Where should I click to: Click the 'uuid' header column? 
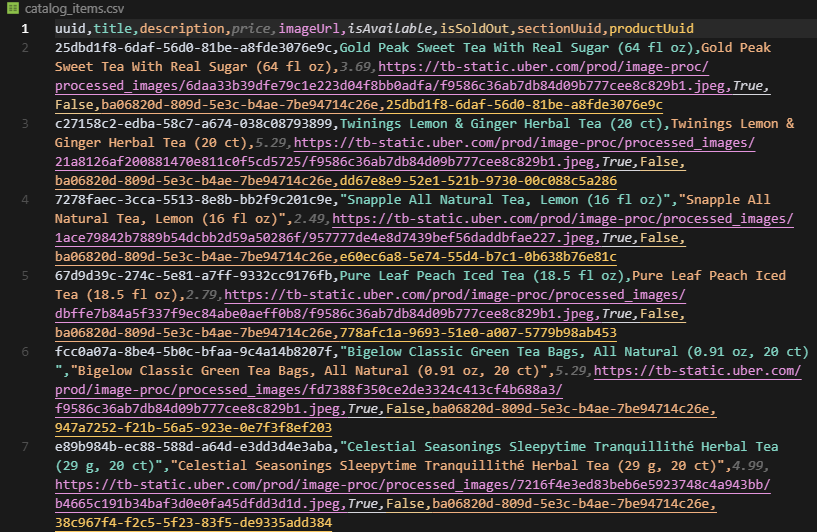pos(70,29)
